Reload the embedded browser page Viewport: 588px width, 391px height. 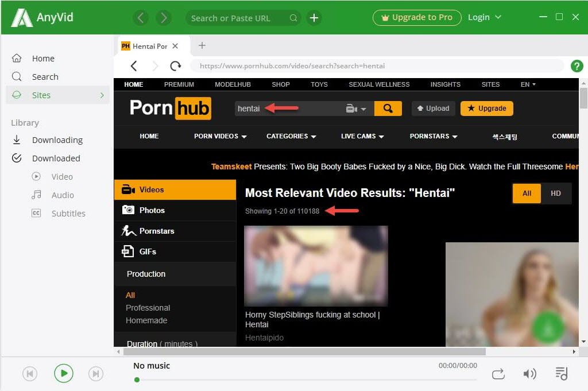(175, 66)
